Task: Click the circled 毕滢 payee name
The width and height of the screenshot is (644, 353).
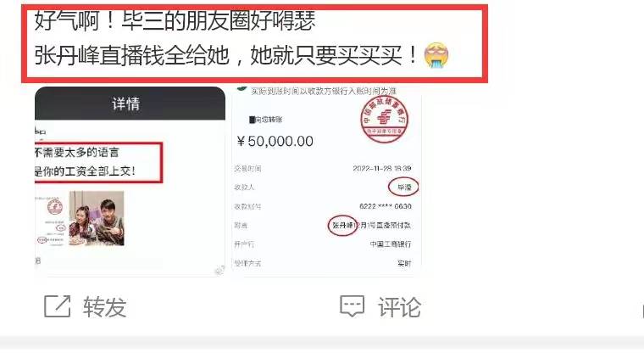Action: 403,188
